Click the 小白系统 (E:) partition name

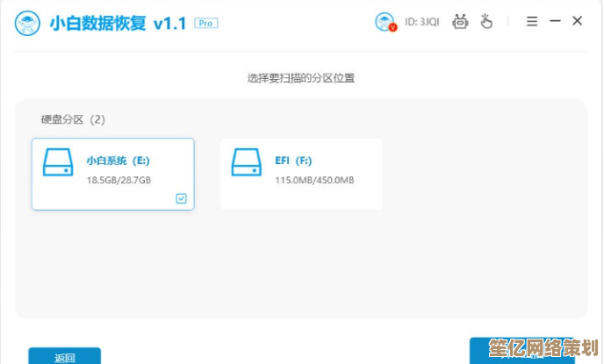tap(118, 161)
